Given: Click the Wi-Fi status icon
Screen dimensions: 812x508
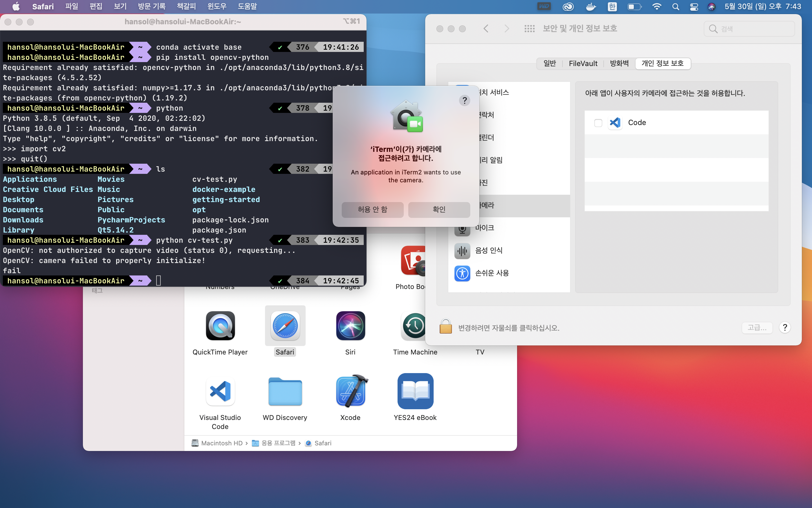Looking at the screenshot, I should pyautogui.click(x=656, y=6).
